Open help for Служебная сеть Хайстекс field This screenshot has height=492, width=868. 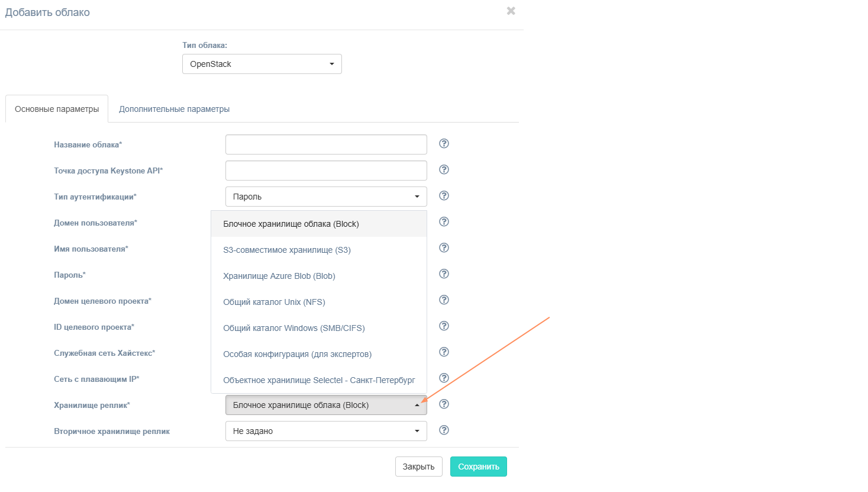click(x=444, y=352)
